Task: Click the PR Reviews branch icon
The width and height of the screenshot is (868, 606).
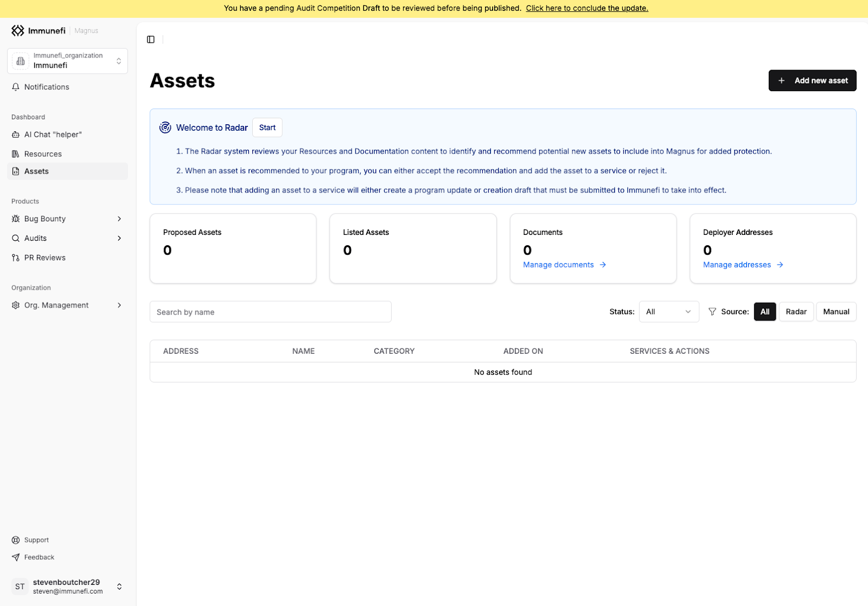Action: (x=16, y=258)
